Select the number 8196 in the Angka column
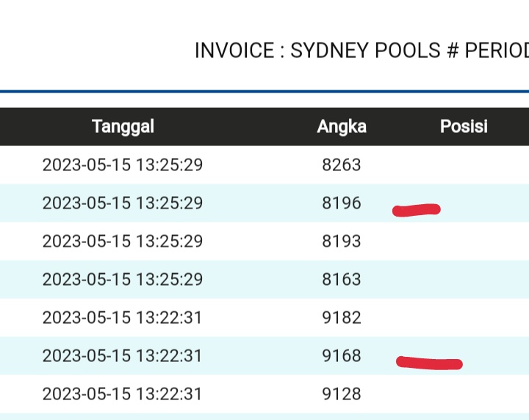The height and width of the screenshot is (420, 529). [x=342, y=203]
